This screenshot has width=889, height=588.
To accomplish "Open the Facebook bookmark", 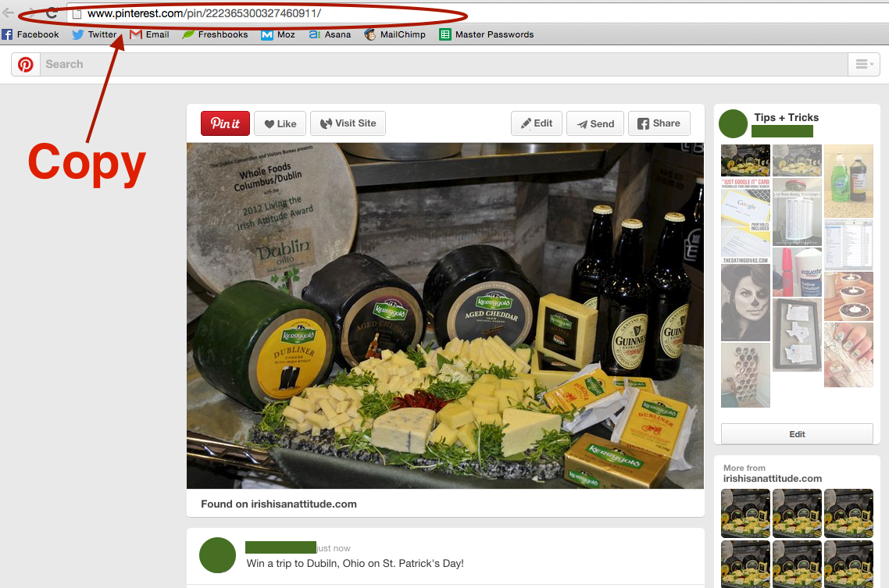I will point(30,34).
